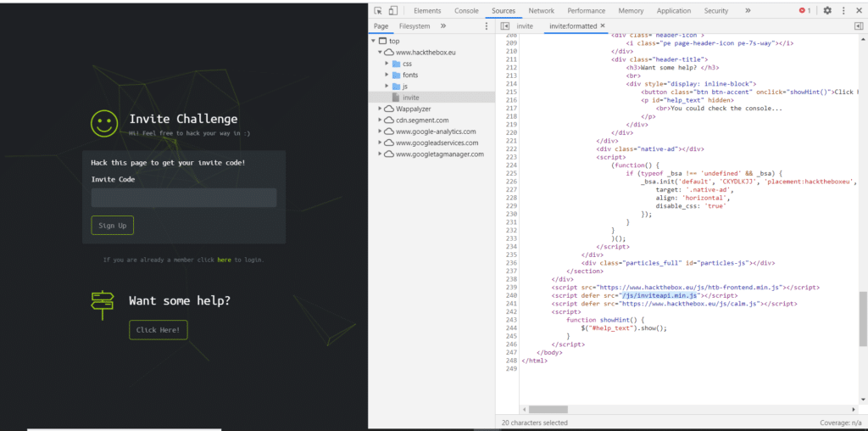
Task: Toggle the device toolbar icon
Action: point(393,10)
